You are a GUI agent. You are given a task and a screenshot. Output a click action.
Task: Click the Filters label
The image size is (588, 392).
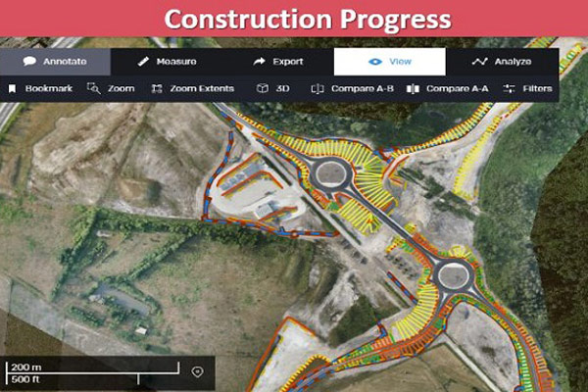pos(537,88)
